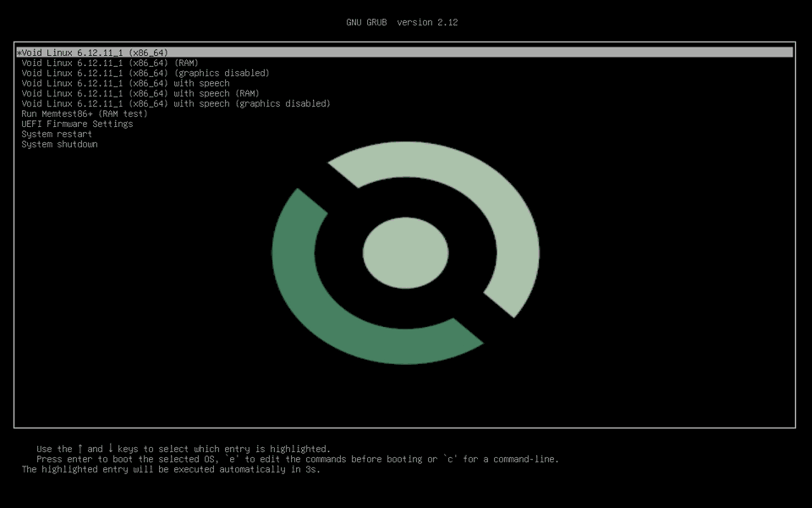Open UEFI Firmware Settings entry
The width and height of the screenshot is (812, 508).
click(x=77, y=124)
